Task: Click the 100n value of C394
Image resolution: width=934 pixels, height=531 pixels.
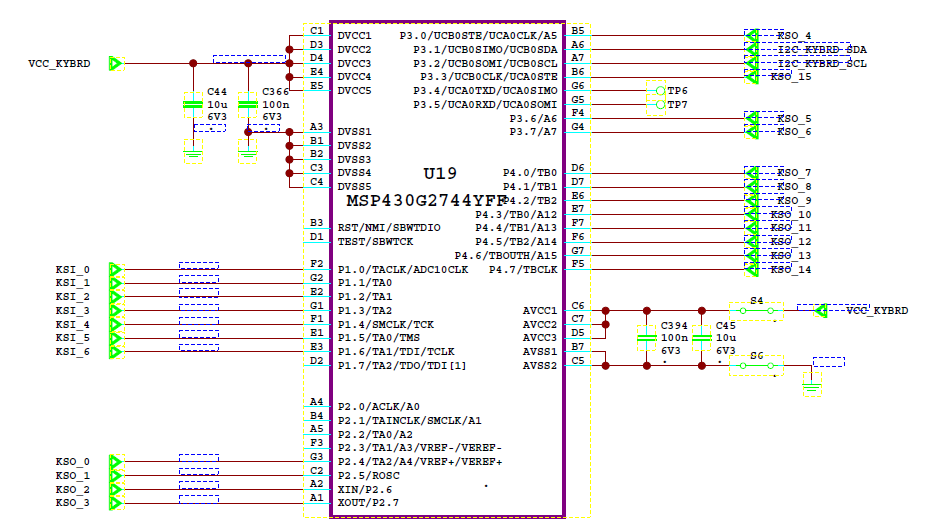Action: tap(674, 338)
